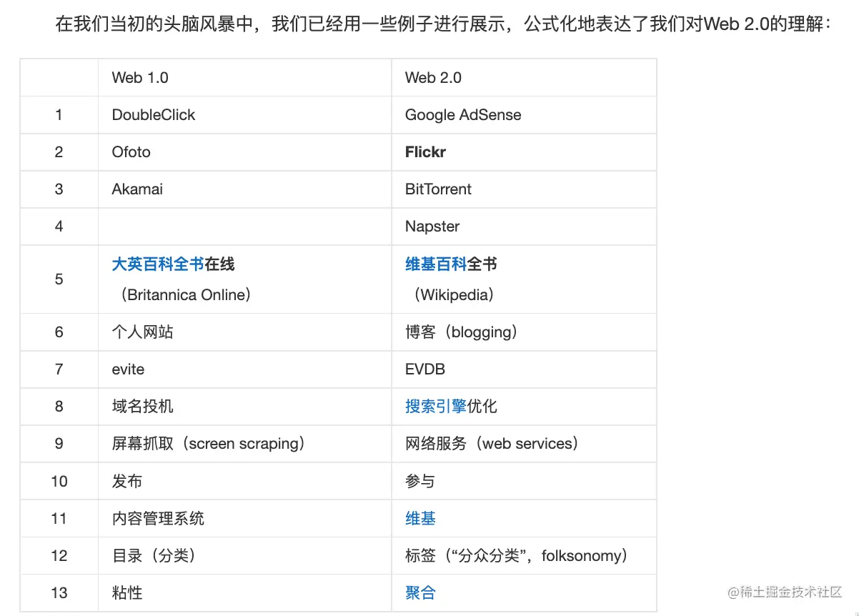Open the 大英百科全书 link
Screen dimensions: 859x616
158,264
